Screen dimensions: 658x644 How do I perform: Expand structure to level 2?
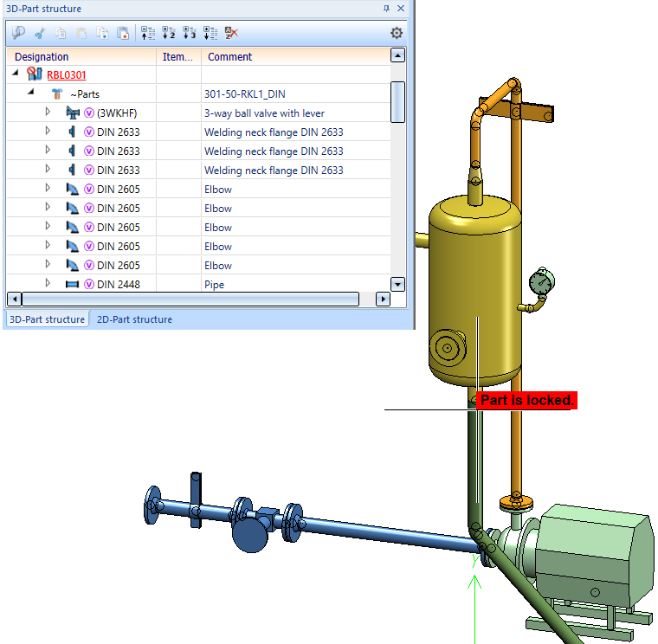(169, 33)
